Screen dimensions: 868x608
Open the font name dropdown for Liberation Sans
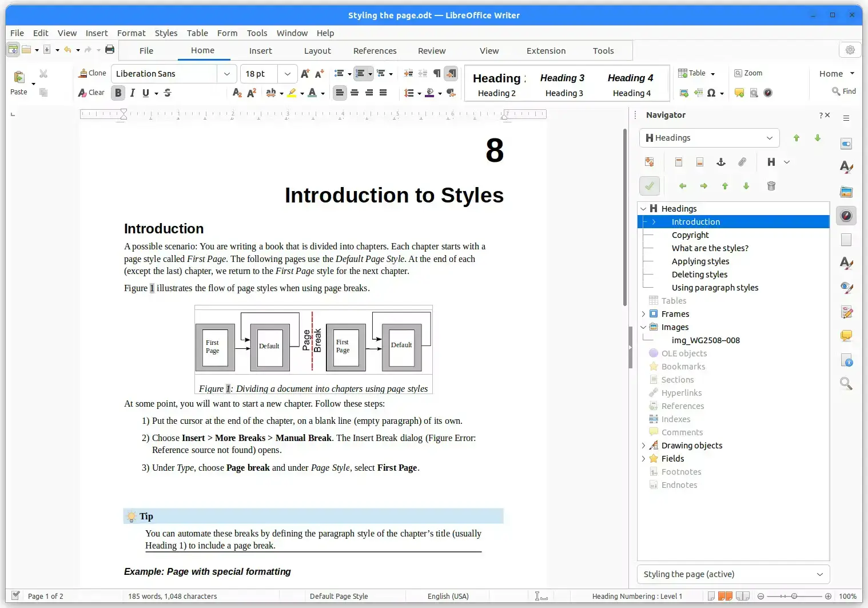(227, 74)
